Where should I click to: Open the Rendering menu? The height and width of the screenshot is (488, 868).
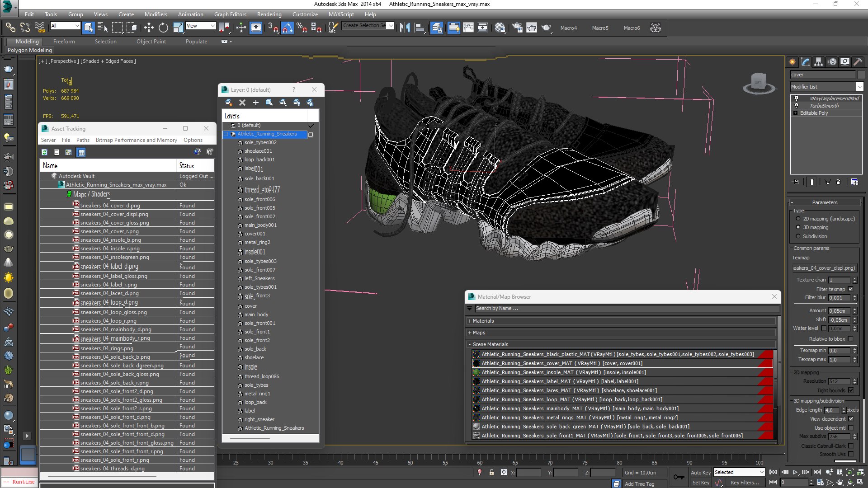coord(269,14)
